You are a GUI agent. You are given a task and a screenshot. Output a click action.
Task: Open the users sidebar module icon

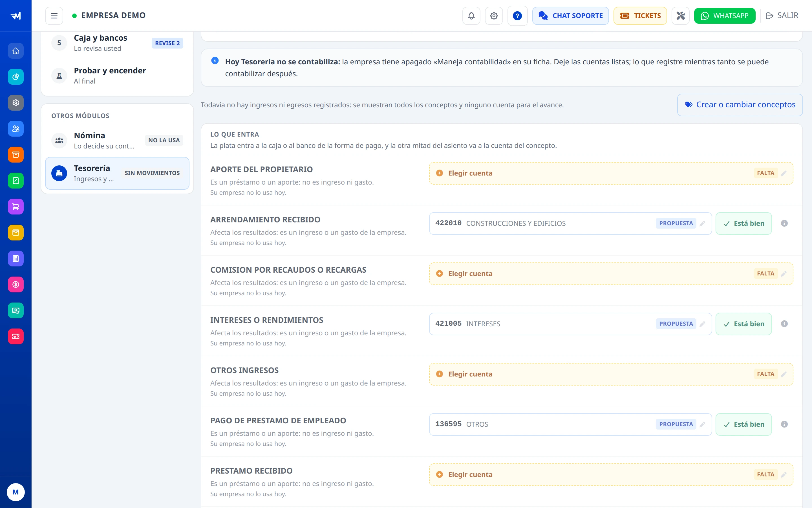pos(16,129)
